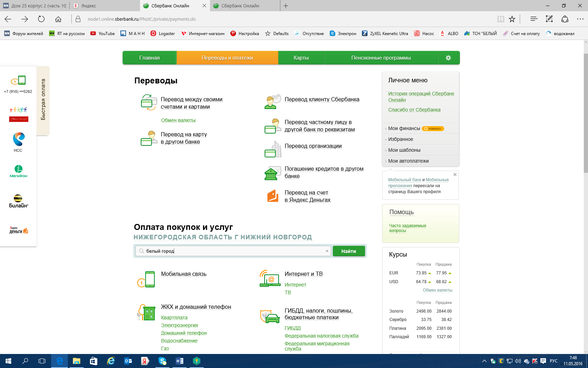Open the Квартплата link
The height and width of the screenshot is (368, 588).
click(x=174, y=318)
